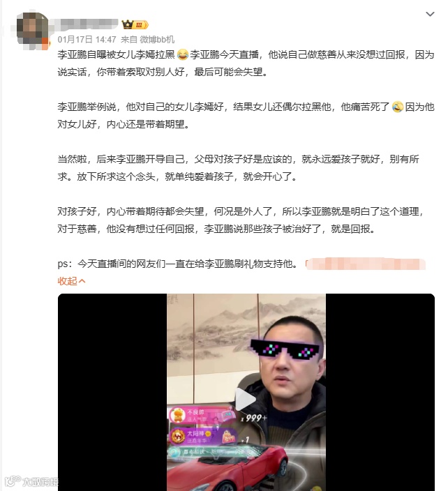Click the pixel sunglasses sticker on video

285,349
